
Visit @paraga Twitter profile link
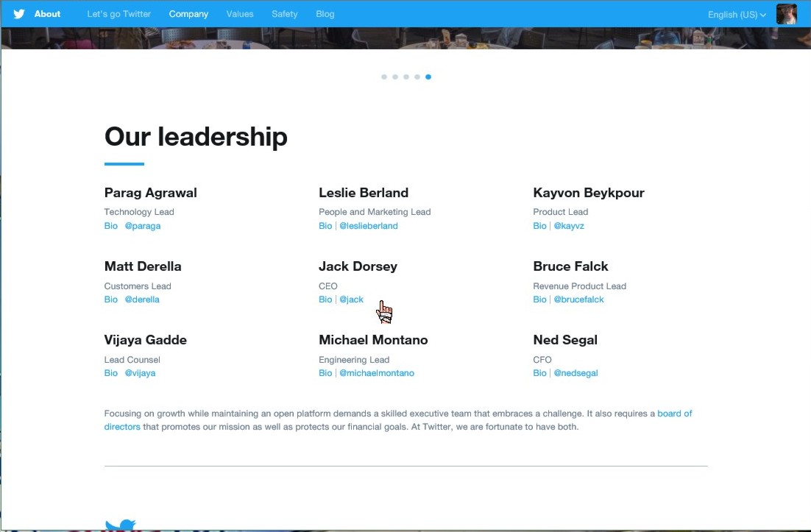click(x=142, y=226)
